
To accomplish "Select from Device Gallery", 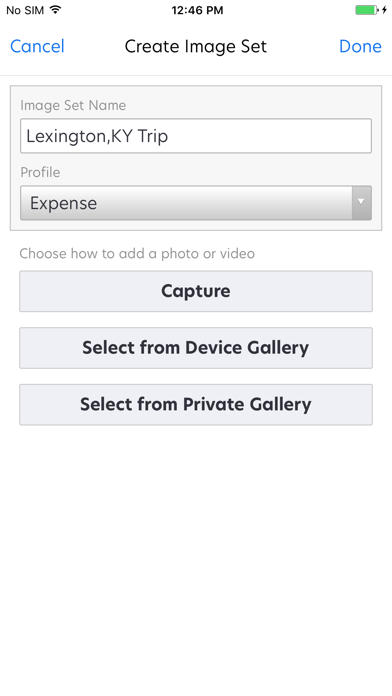I will coord(196,348).
